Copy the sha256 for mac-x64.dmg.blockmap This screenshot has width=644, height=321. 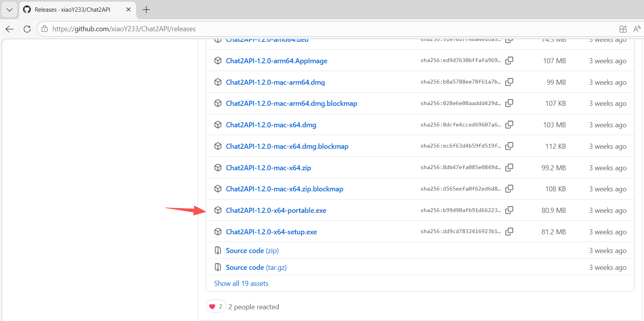click(x=509, y=146)
